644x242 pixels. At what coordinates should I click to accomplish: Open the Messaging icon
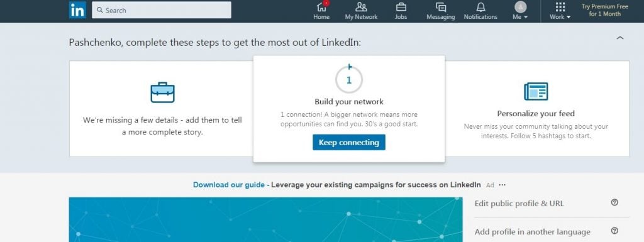click(x=441, y=7)
